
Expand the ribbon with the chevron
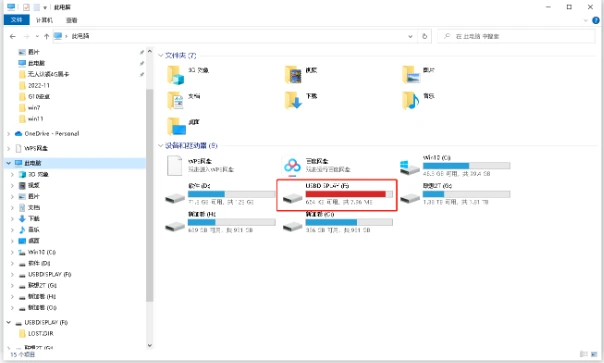(586, 20)
